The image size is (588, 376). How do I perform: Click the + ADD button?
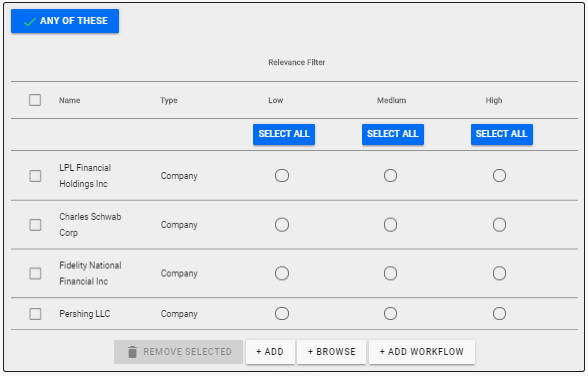pyautogui.click(x=270, y=352)
